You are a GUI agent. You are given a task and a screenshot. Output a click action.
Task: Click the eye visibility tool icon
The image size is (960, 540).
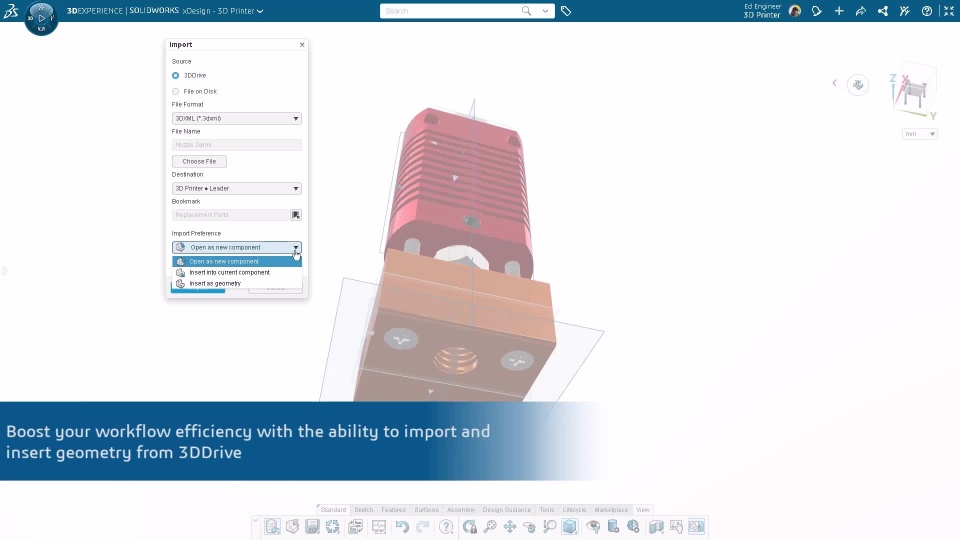pyautogui.click(x=593, y=527)
